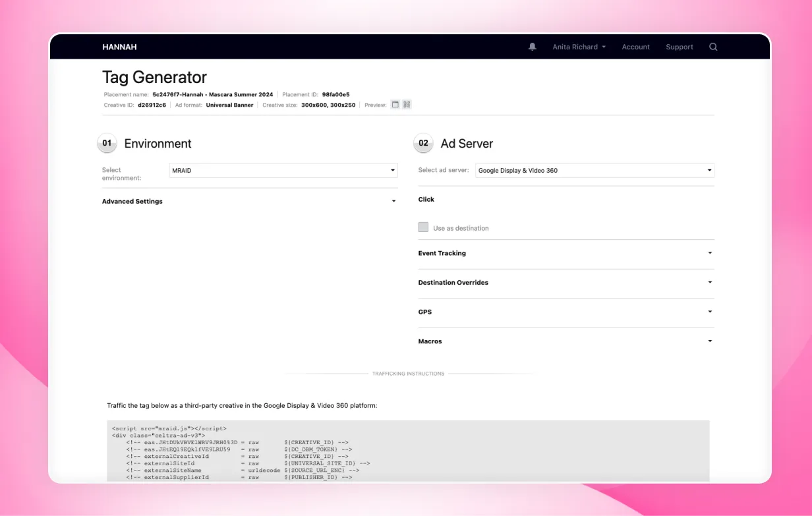812x516 pixels.
Task: Click the Click section header
Action: click(x=426, y=199)
